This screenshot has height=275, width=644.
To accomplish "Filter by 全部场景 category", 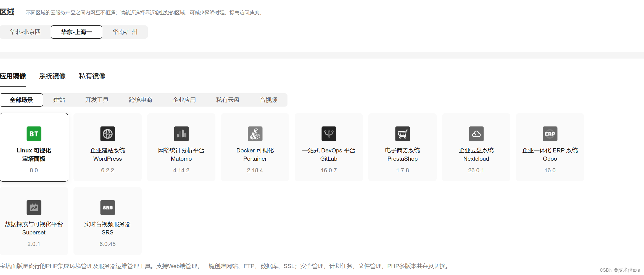I will pos(22,100).
